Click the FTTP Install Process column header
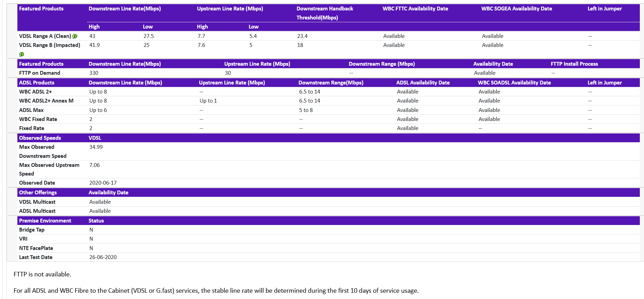 click(x=574, y=64)
